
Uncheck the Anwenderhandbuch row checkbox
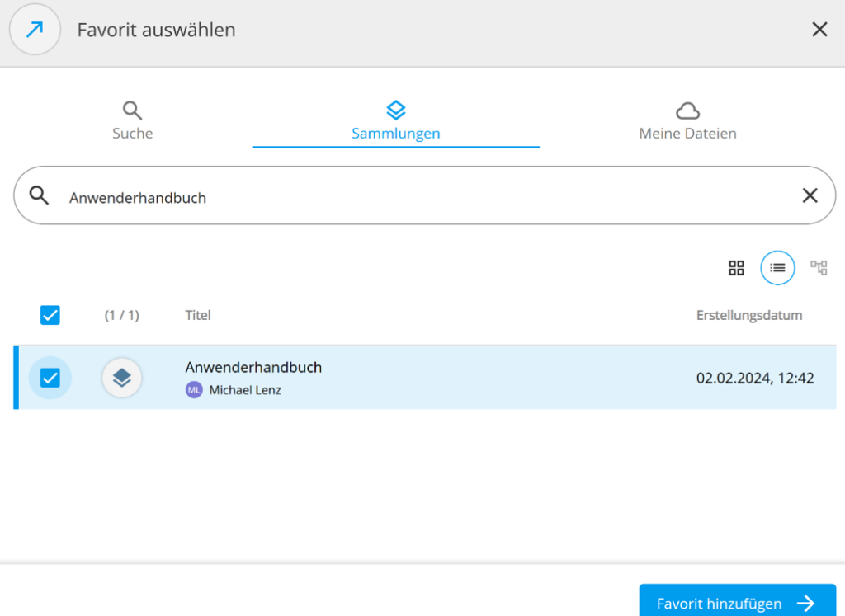(x=50, y=378)
